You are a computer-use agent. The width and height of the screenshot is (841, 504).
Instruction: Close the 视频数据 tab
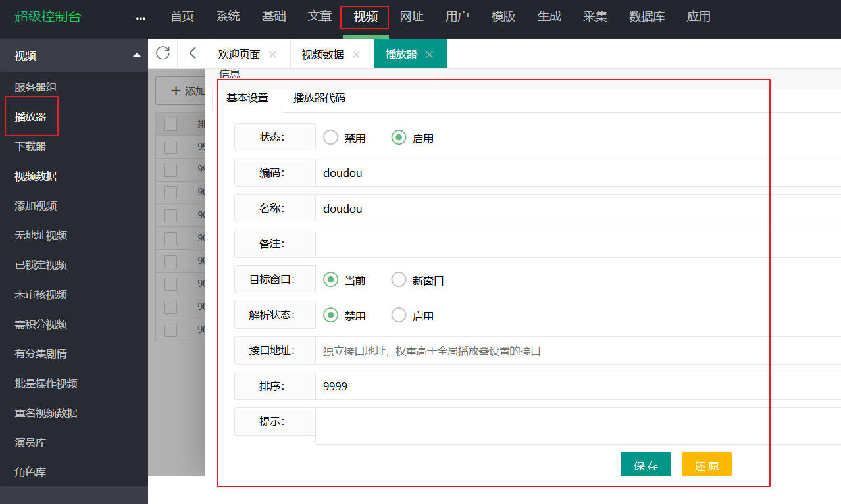click(356, 55)
